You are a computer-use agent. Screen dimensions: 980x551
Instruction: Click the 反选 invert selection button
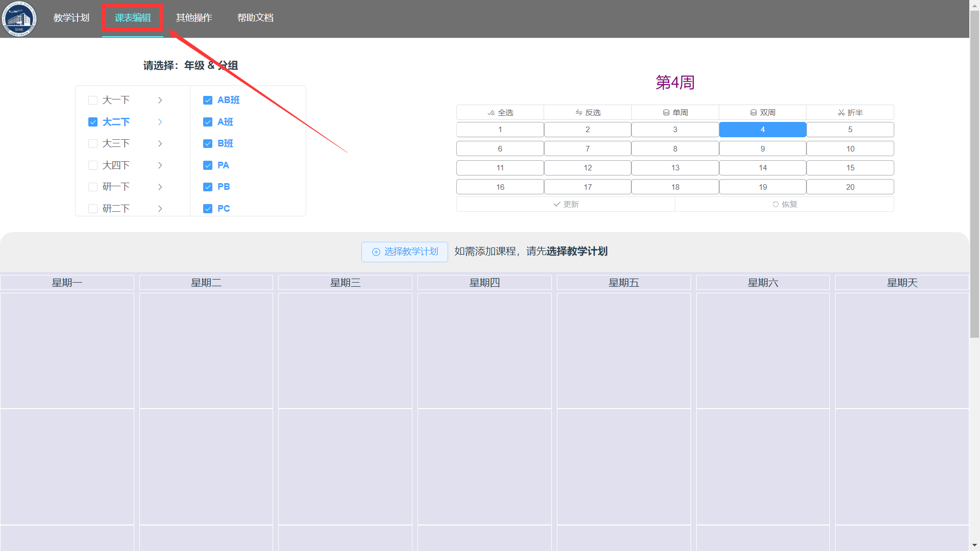point(587,112)
